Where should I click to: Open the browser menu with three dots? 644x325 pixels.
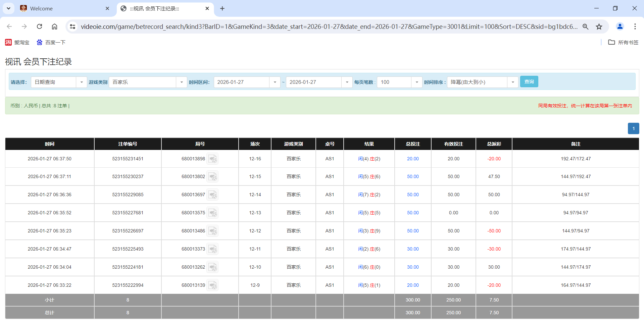coord(635,26)
